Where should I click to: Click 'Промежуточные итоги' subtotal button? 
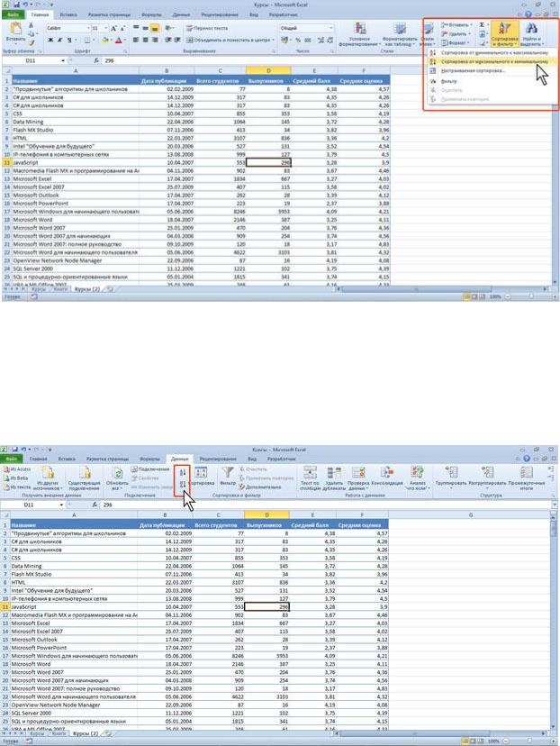(527, 478)
